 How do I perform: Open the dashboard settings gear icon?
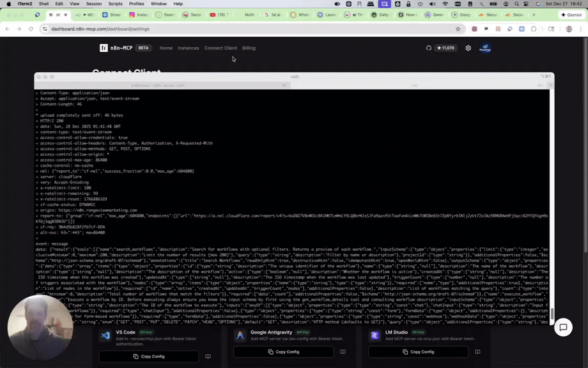(467, 48)
